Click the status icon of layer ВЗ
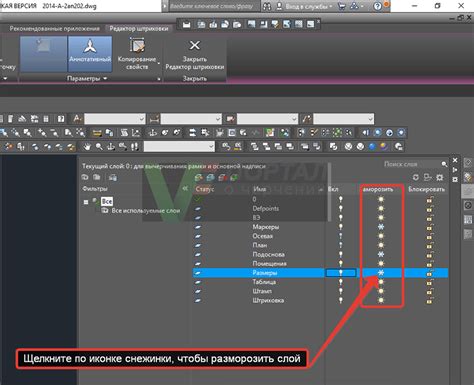 pyautogui.click(x=198, y=218)
